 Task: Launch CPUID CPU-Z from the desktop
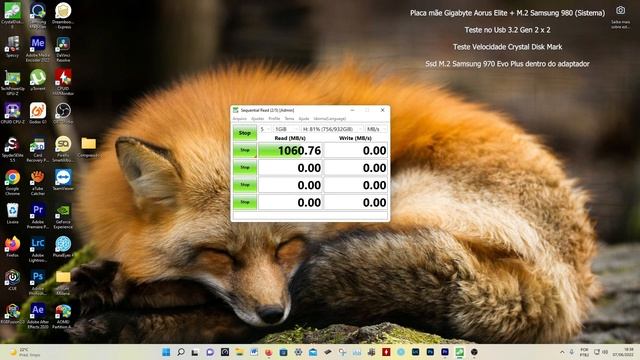point(13,113)
